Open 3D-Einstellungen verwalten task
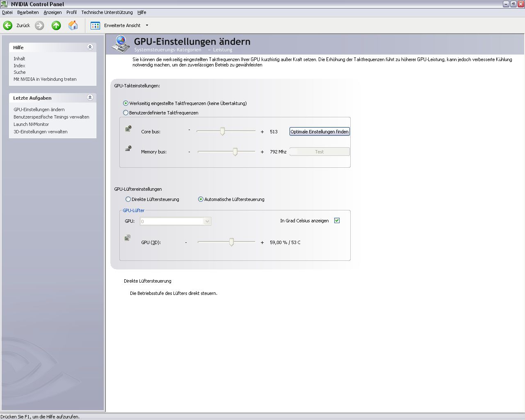Viewport: 525px width, 420px height. coord(41,132)
